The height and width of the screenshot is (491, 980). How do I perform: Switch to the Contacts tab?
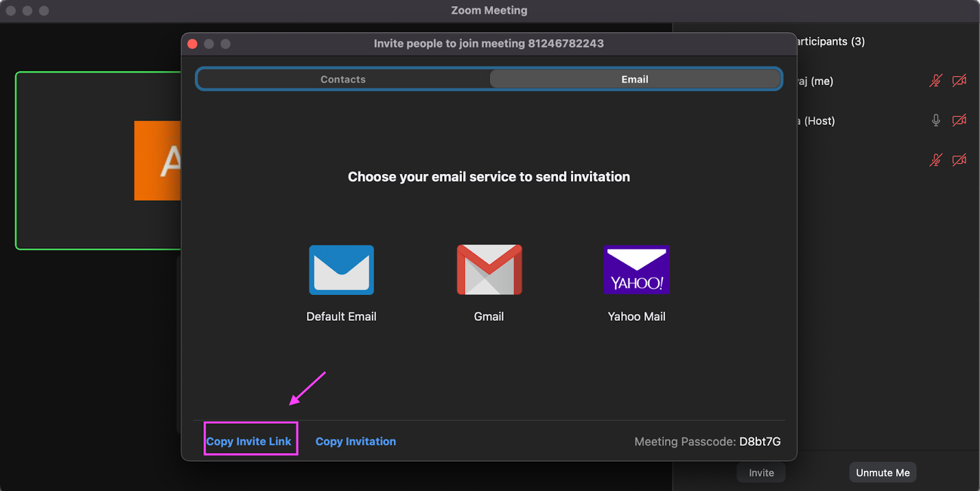[343, 79]
